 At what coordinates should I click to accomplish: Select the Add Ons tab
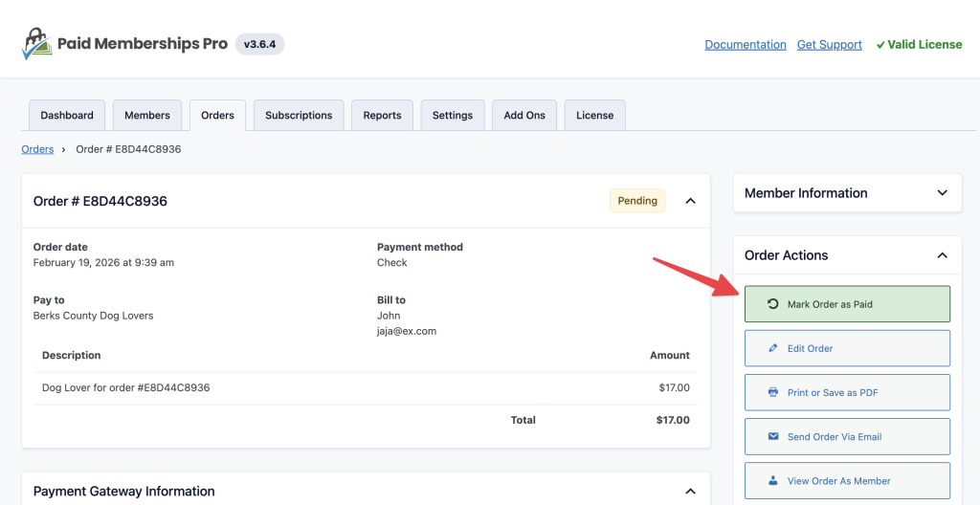coord(524,115)
